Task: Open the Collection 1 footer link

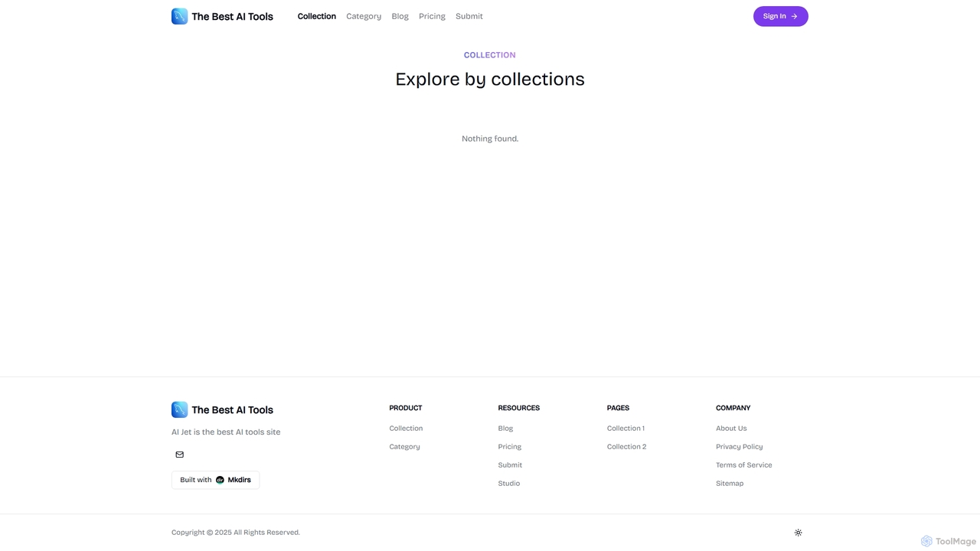Action: coord(626,429)
